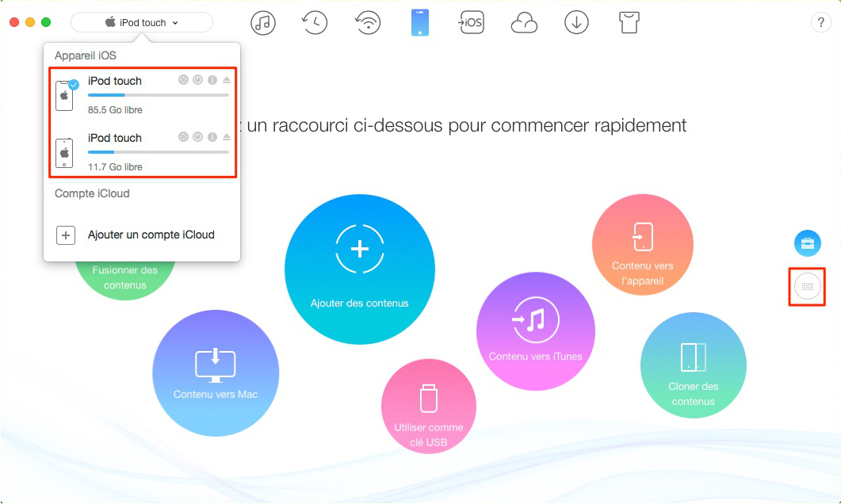
Task: Click the storage bar of 11.7 Go device
Action: click(x=159, y=151)
